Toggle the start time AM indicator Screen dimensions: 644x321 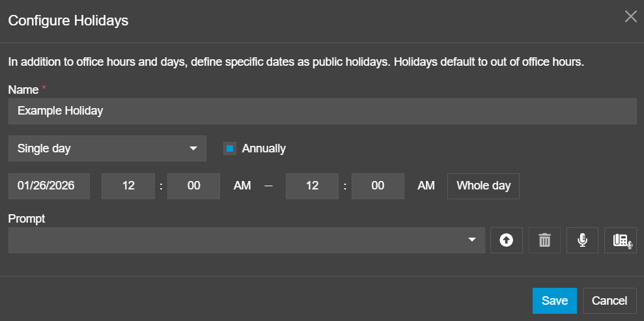[242, 186]
